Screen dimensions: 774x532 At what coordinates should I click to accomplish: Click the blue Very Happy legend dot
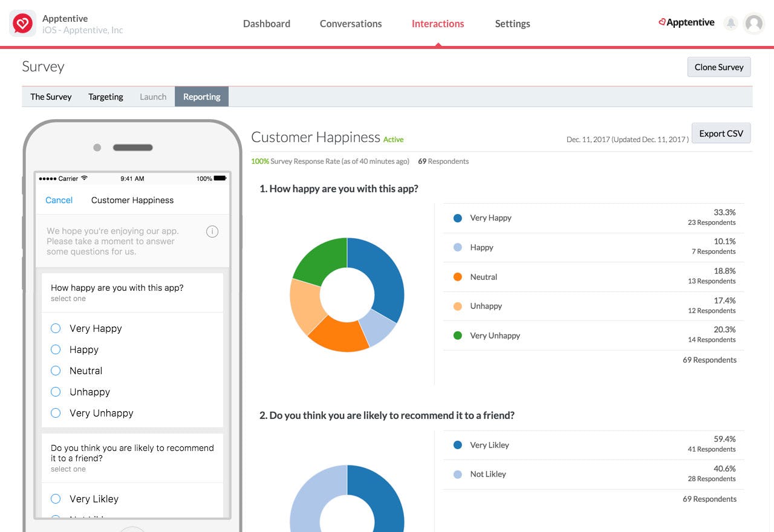[457, 218]
